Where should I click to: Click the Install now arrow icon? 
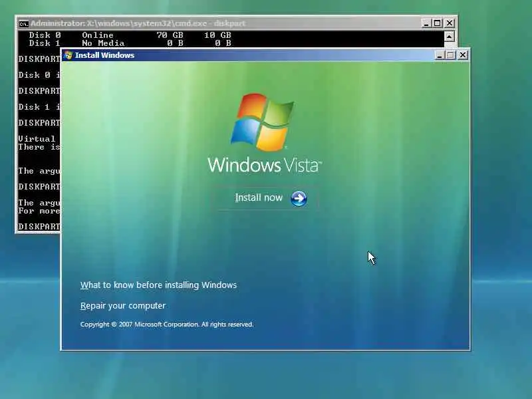pyautogui.click(x=299, y=198)
